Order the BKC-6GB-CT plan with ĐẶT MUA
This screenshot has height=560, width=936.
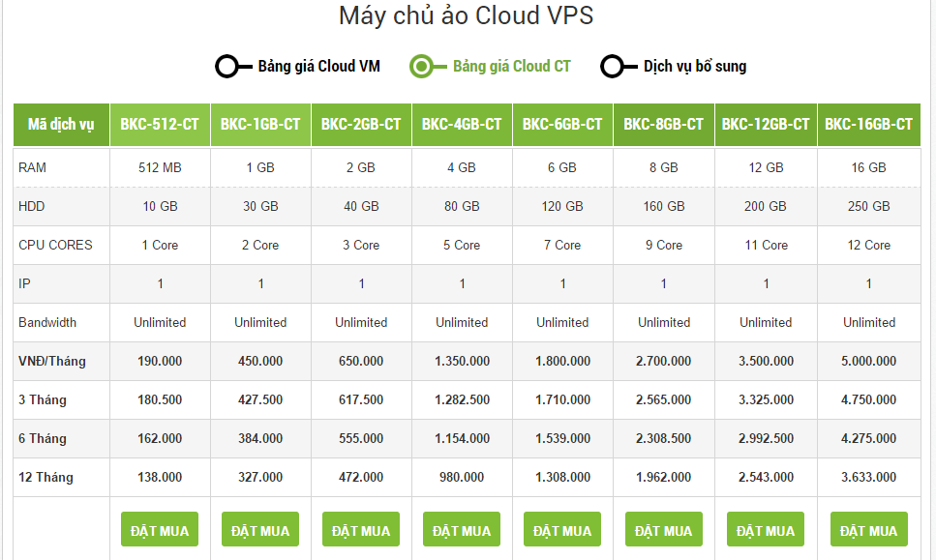click(x=562, y=529)
